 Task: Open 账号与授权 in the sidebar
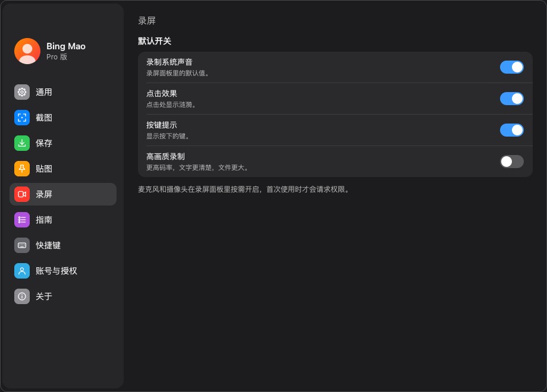[56, 271]
